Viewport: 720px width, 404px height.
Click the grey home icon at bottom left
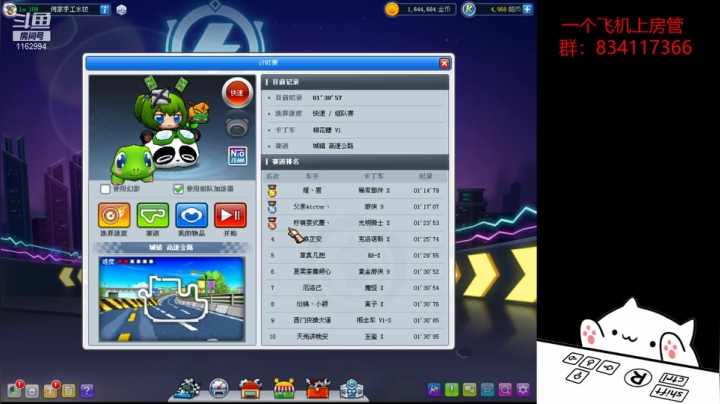[x=32, y=391]
